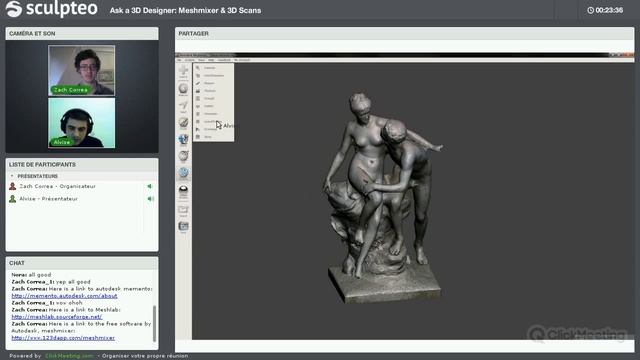Click Alvise presenter avatar icon
This screenshot has height=360, width=640.
point(13,199)
